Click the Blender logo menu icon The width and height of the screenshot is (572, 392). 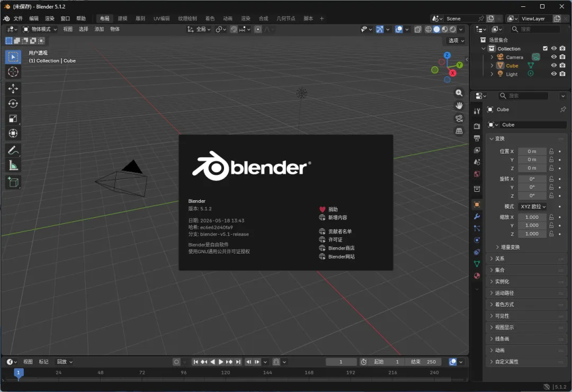[x=6, y=19]
